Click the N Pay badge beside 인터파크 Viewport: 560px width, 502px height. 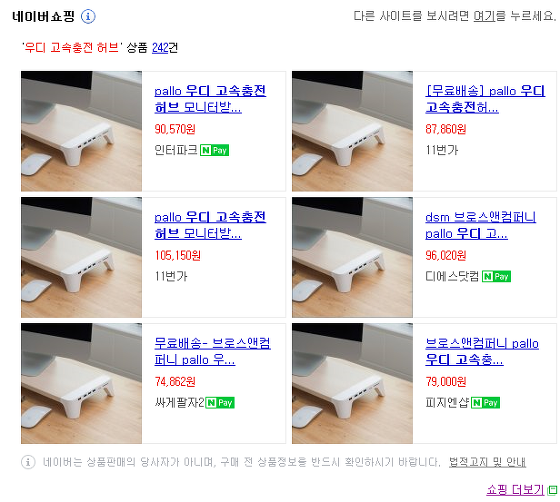(214, 150)
